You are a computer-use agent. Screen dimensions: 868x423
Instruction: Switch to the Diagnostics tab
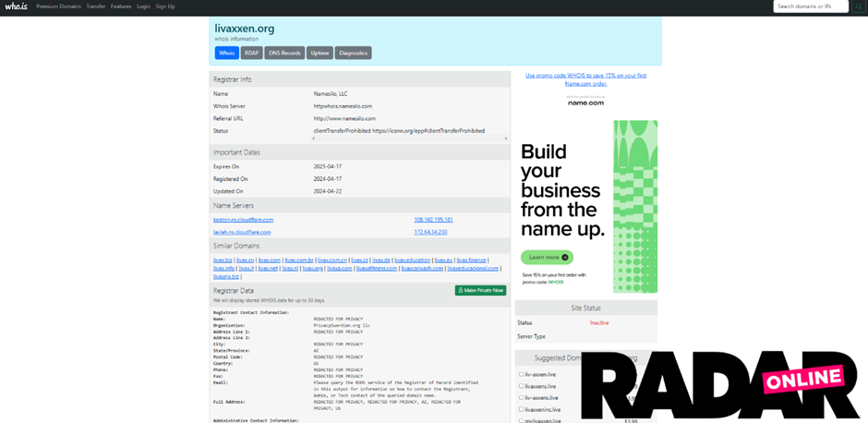(353, 53)
